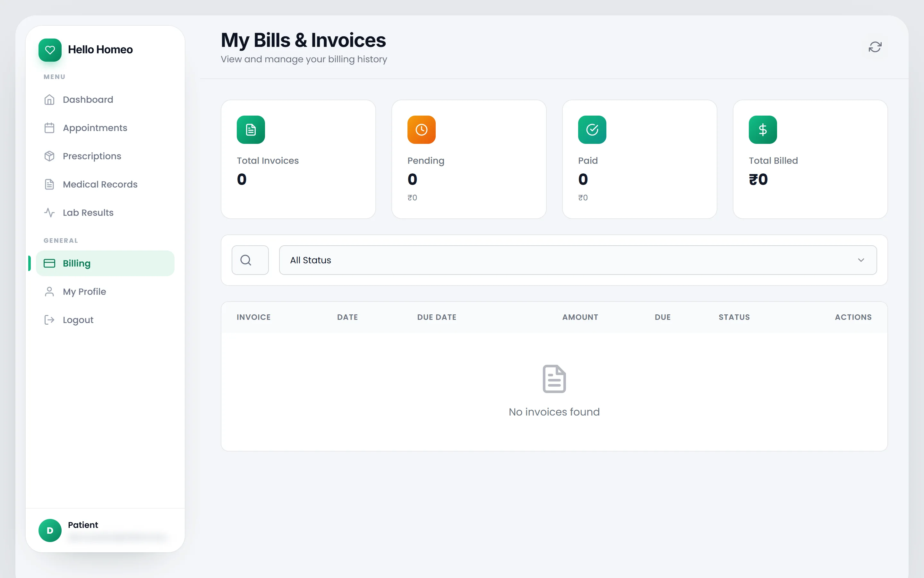The image size is (924, 578).
Task: Click the MENU section label
Action: [x=54, y=77]
